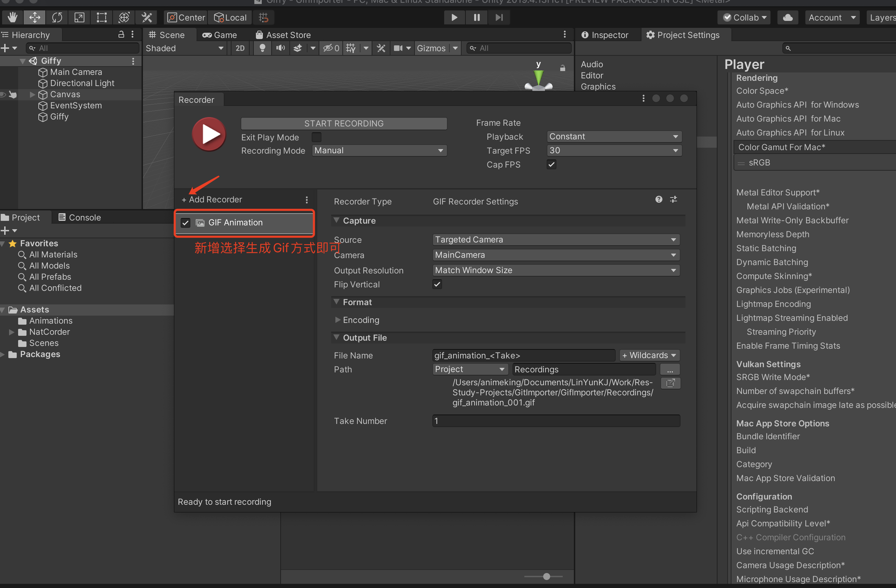Select the Rotate tool
896x588 pixels.
pos(57,17)
